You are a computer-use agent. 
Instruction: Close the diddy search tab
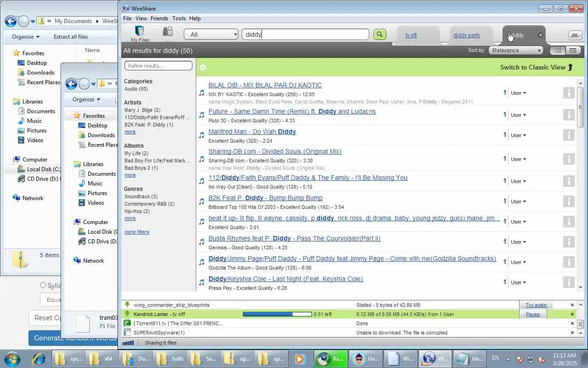[541, 35]
